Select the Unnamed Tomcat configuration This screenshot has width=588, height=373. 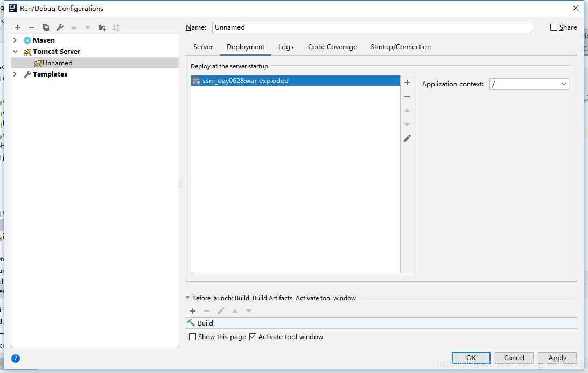click(95, 63)
